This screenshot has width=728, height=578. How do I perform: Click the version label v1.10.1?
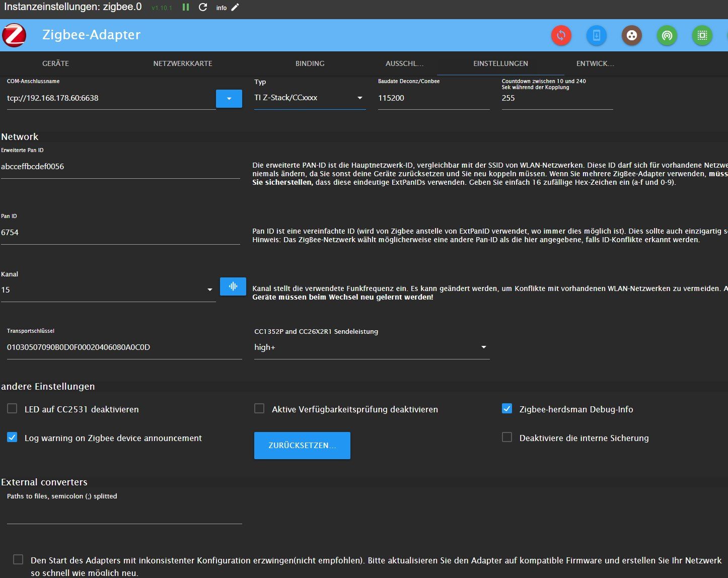pyautogui.click(x=162, y=8)
